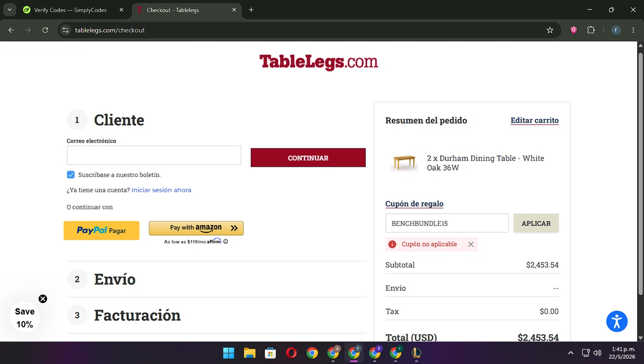644x364 pixels.
Task: Open the Save 10% offer badge
Action: pos(25,318)
